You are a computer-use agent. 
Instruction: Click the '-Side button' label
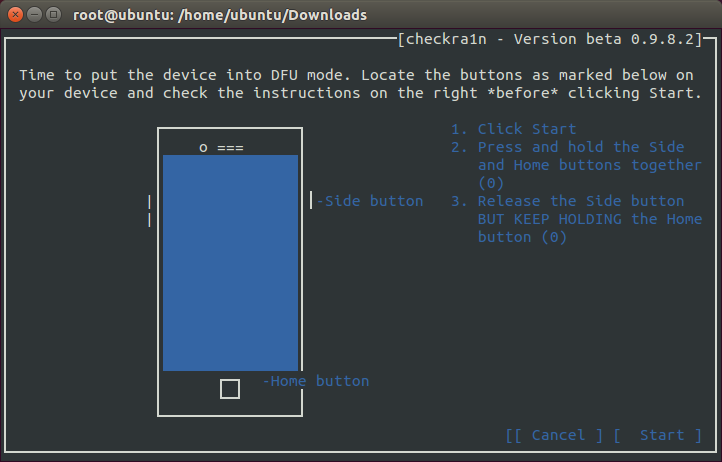pos(370,201)
